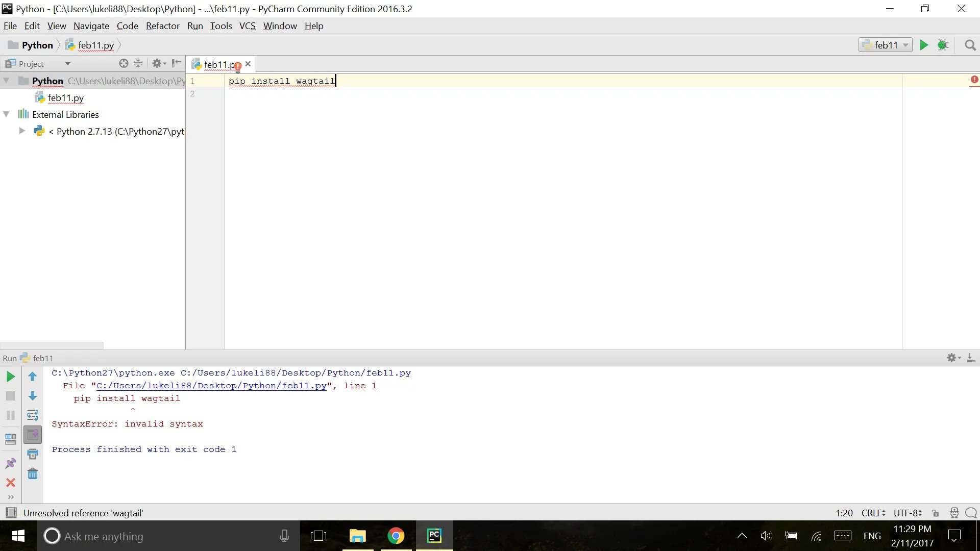This screenshot has height=551, width=980.
Task: Open the Refactor menu
Action: pyautogui.click(x=162, y=26)
